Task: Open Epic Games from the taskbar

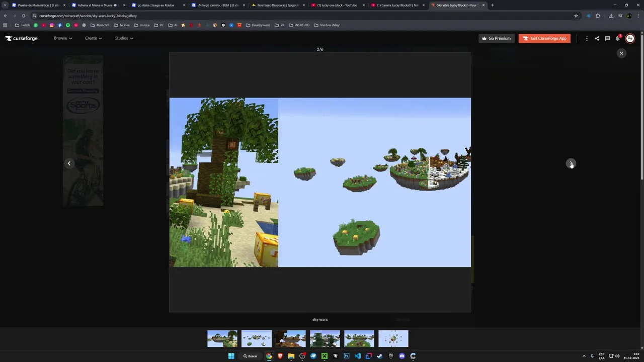Action: (391, 356)
